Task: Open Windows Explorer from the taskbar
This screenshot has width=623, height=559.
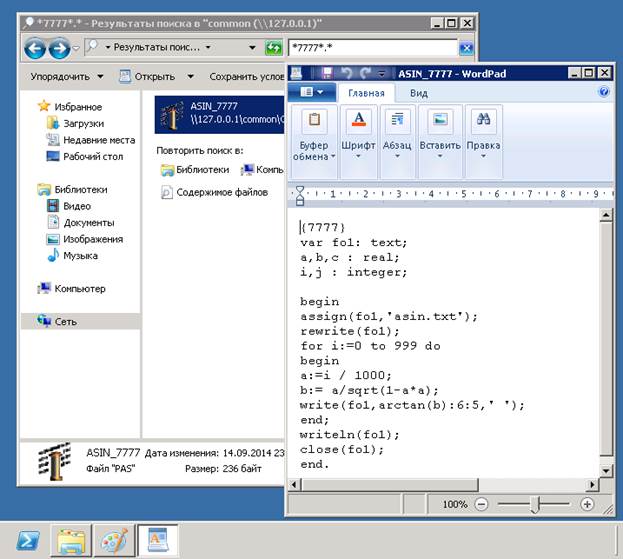Action: (x=71, y=540)
